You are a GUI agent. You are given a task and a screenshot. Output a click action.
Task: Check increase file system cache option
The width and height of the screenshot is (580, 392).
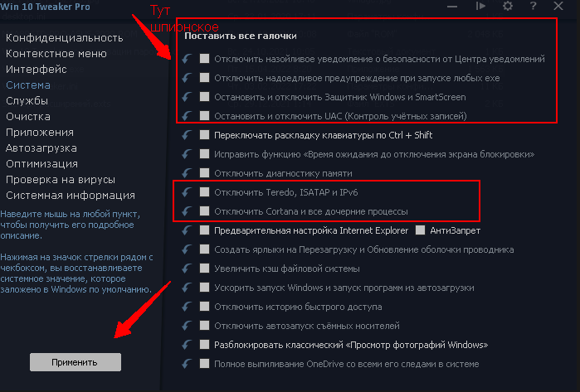tap(205, 269)
